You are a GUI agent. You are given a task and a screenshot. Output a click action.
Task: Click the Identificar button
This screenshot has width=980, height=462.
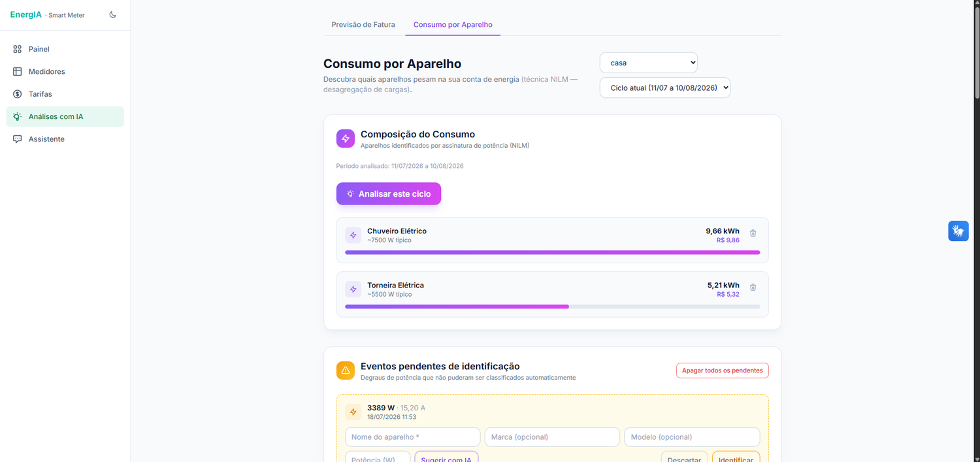736,457
